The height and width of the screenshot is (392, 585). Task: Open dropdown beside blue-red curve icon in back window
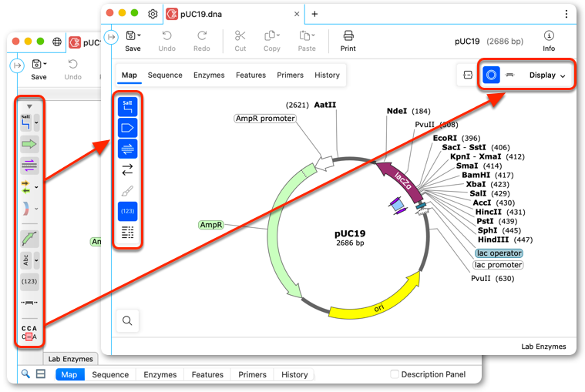pyautogui.click(x=36, y=209)
